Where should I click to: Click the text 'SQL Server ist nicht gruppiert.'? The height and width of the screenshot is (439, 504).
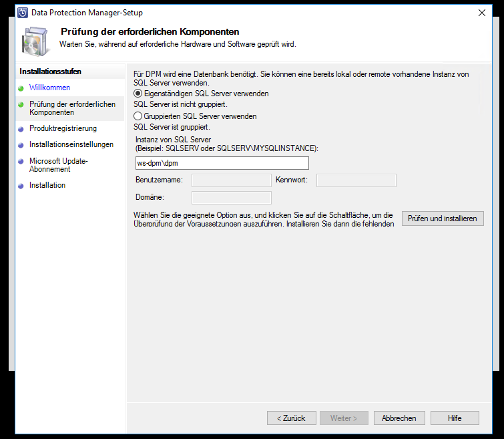(181, 104)
